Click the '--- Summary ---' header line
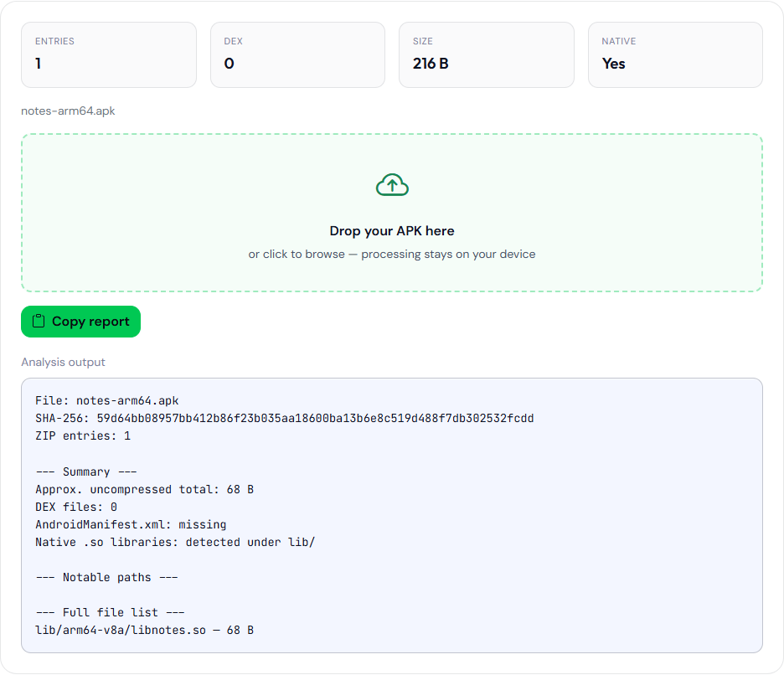784x675 pixels. (x=86, y=472)
